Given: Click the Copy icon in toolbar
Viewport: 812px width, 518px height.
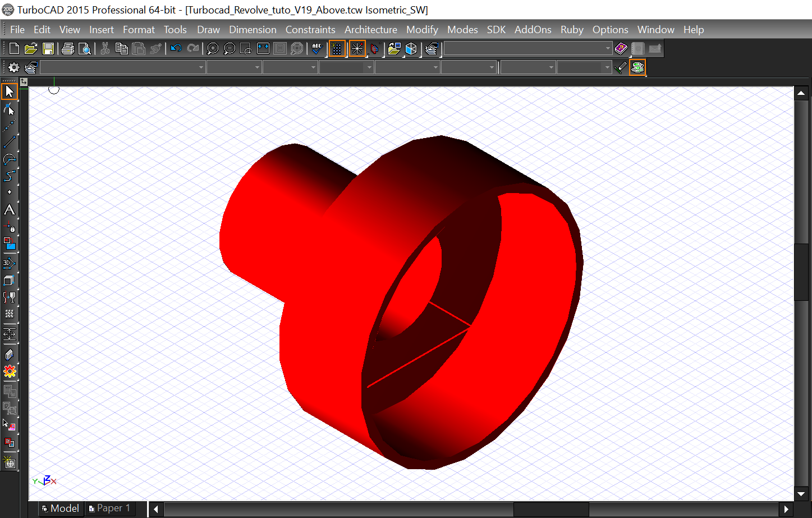Looking at the screenshot, I should coord(122,49).
